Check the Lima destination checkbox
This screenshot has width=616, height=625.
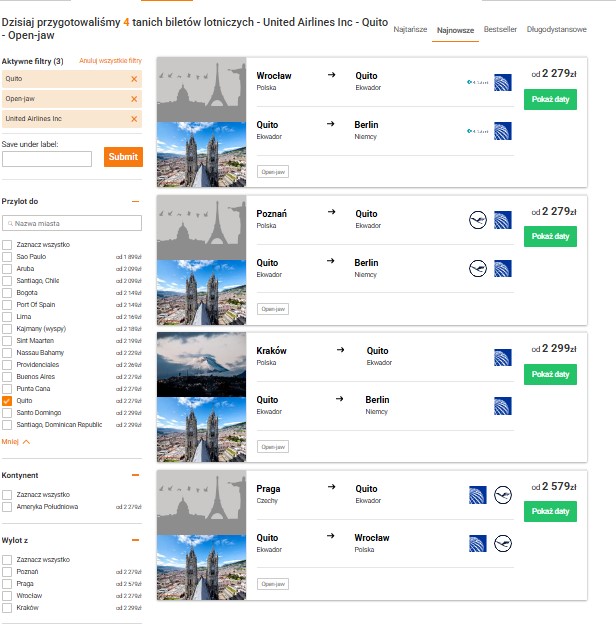(x=7, y=317)
